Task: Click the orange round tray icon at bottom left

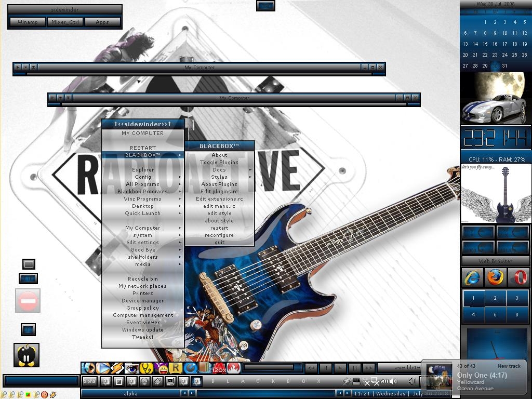Action: [x=44, y=395]
